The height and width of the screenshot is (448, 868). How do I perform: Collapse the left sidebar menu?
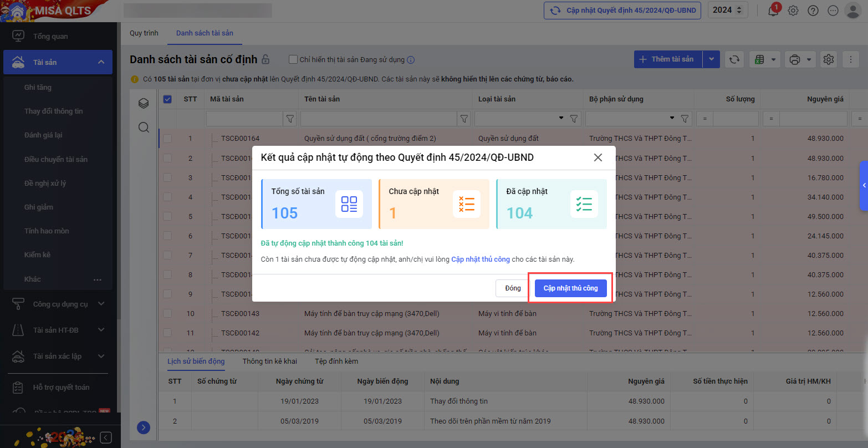point(106,437)
